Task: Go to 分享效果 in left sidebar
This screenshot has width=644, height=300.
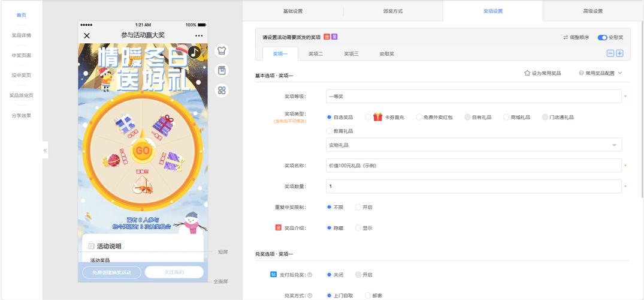Action: (x=22, y=116)
